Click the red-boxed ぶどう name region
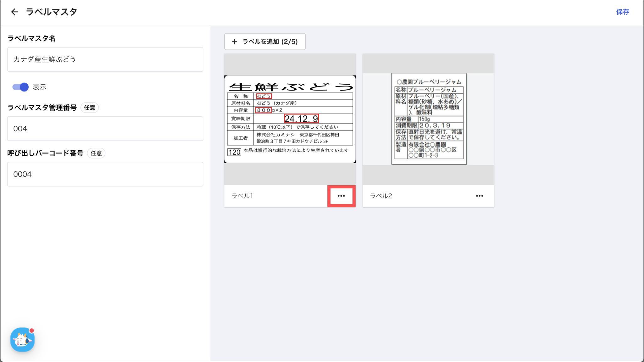 (x=264, y=96)
